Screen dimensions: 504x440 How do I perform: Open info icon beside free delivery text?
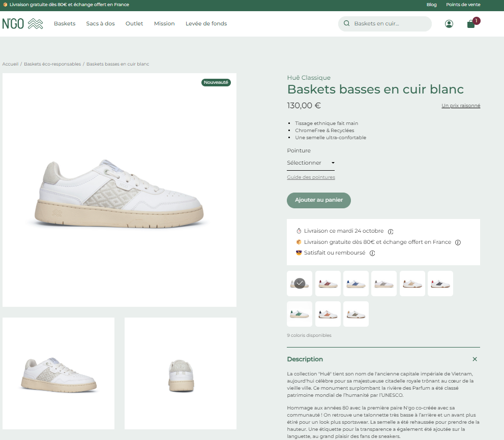click(458, 242)
